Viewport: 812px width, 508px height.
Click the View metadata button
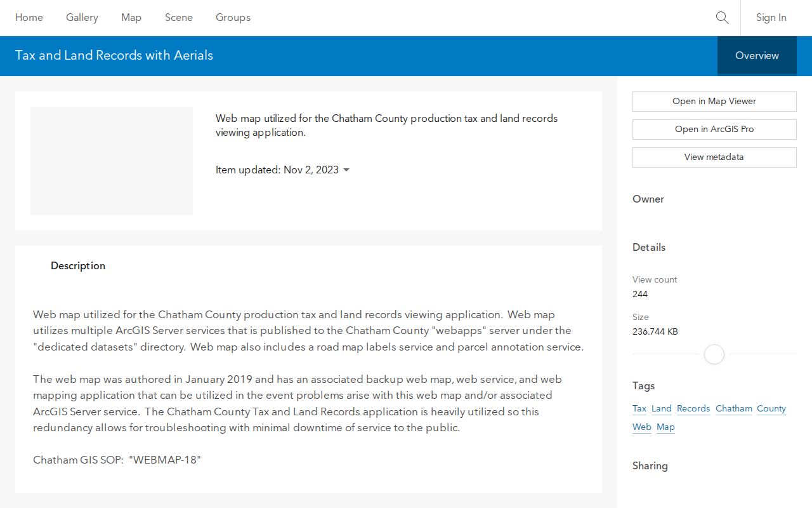click(714, 157)
